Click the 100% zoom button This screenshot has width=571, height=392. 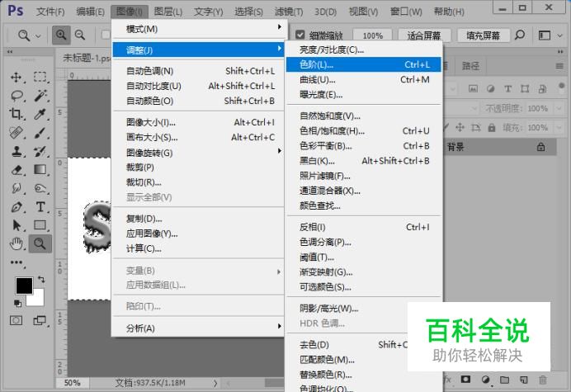click(x=372, y=35)
